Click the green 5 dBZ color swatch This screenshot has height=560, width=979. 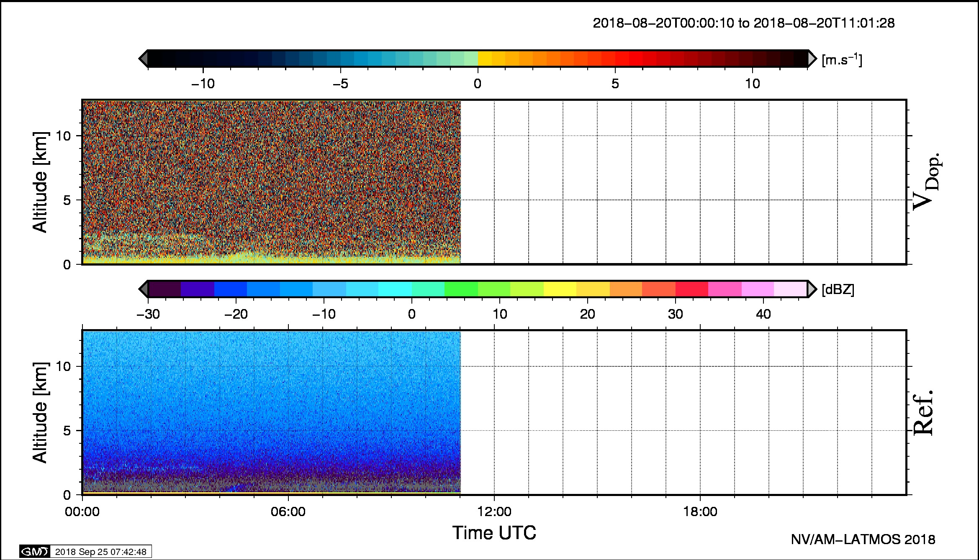point(460,289)
